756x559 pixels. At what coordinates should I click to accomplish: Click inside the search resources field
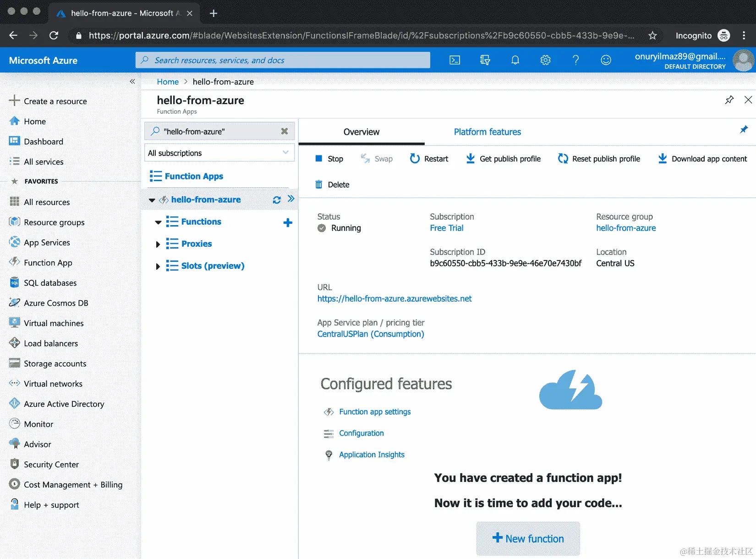click(x=282, y=60)
